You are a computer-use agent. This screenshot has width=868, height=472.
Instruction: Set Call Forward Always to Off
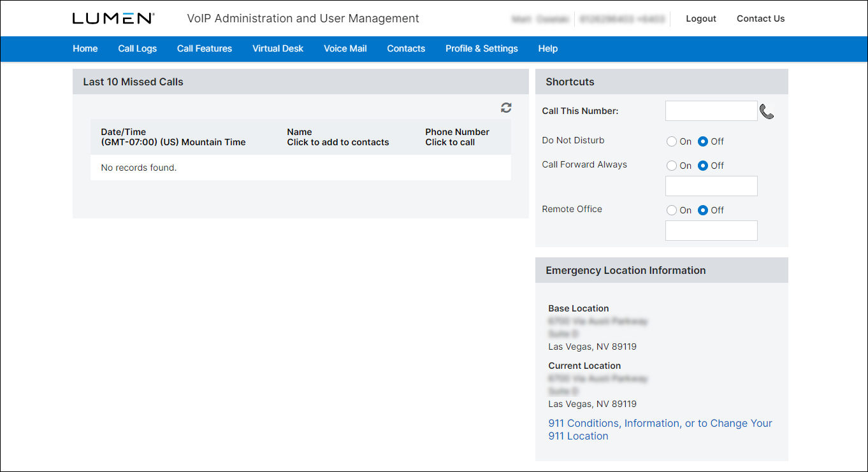click(704, 165)
